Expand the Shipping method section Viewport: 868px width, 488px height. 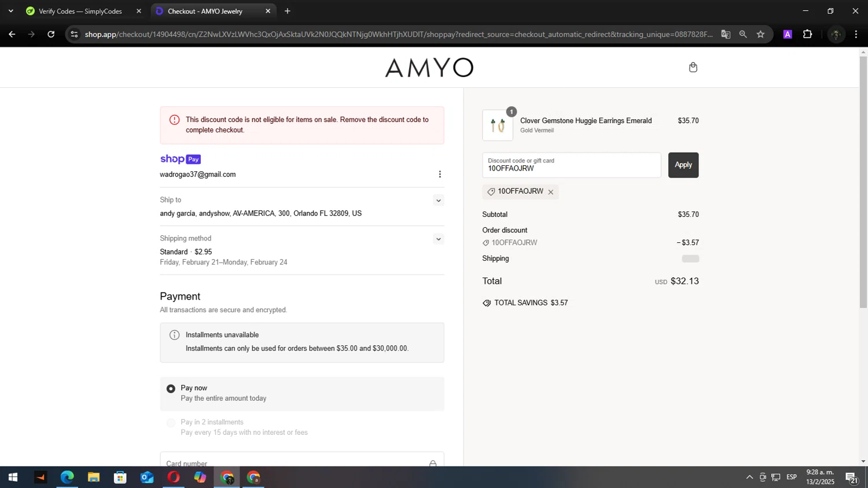point(438,239)
